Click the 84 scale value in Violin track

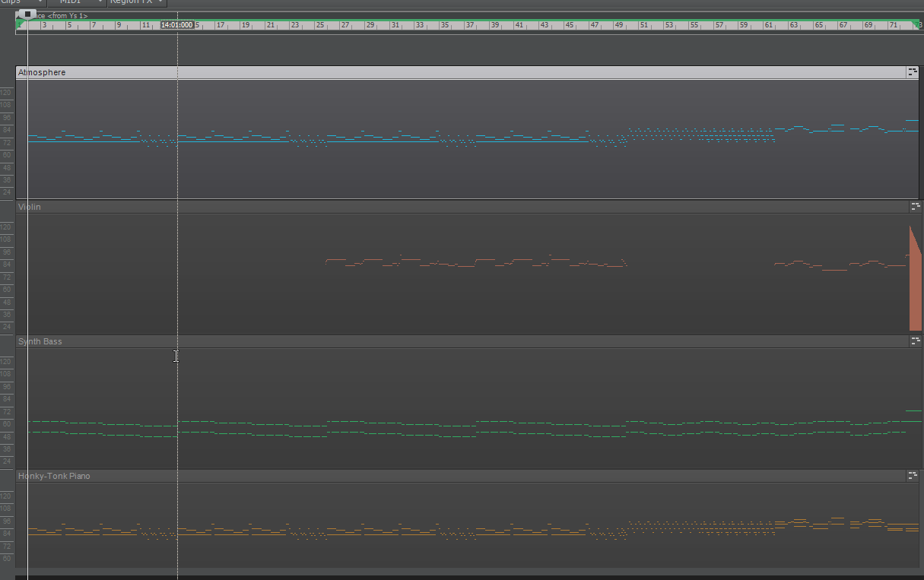pos(6,265)
